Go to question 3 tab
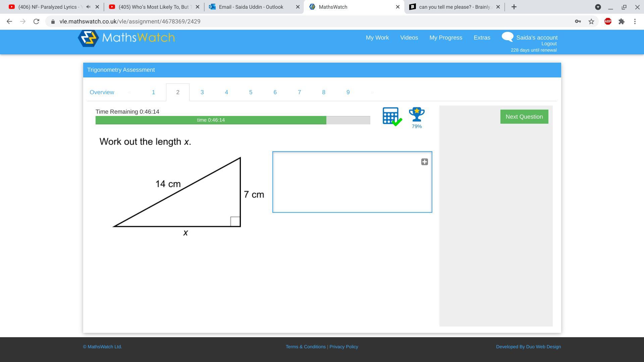This screenshot has width=644, height=362. click(x=202, y=92)
